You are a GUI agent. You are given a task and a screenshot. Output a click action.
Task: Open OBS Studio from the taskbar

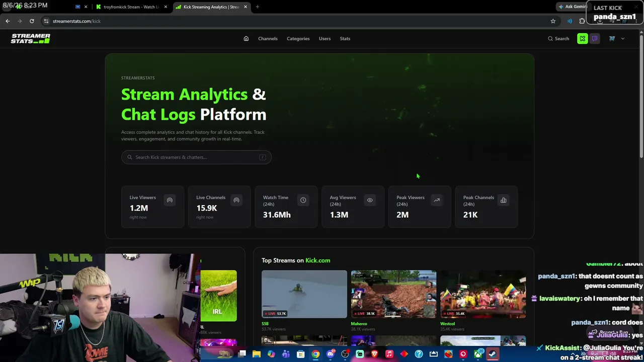[345, 354]
